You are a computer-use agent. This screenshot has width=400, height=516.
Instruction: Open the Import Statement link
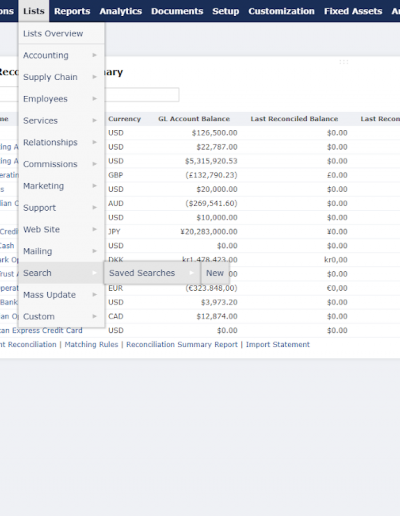[278, 344]
